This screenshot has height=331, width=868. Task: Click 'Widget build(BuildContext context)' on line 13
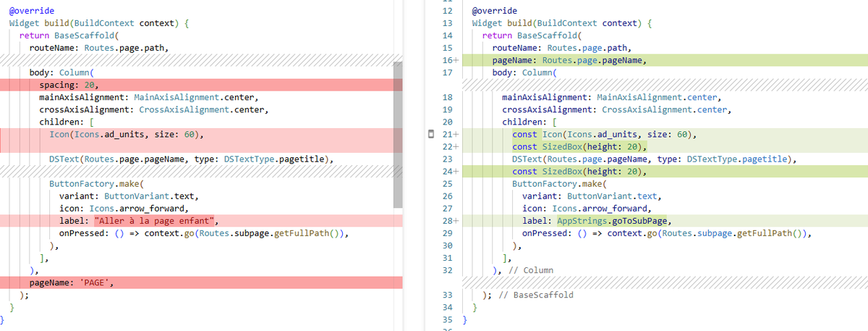tap(557, 23)
